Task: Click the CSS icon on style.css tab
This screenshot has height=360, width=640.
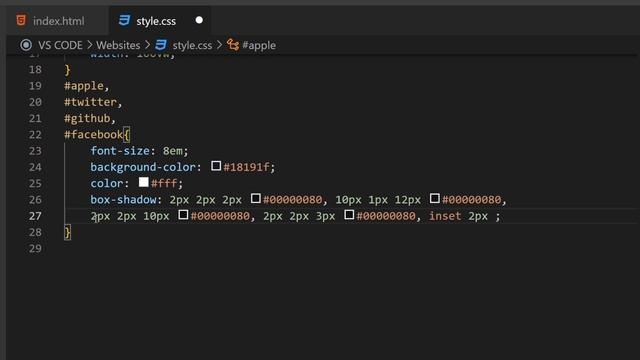Action: point(124,20)
